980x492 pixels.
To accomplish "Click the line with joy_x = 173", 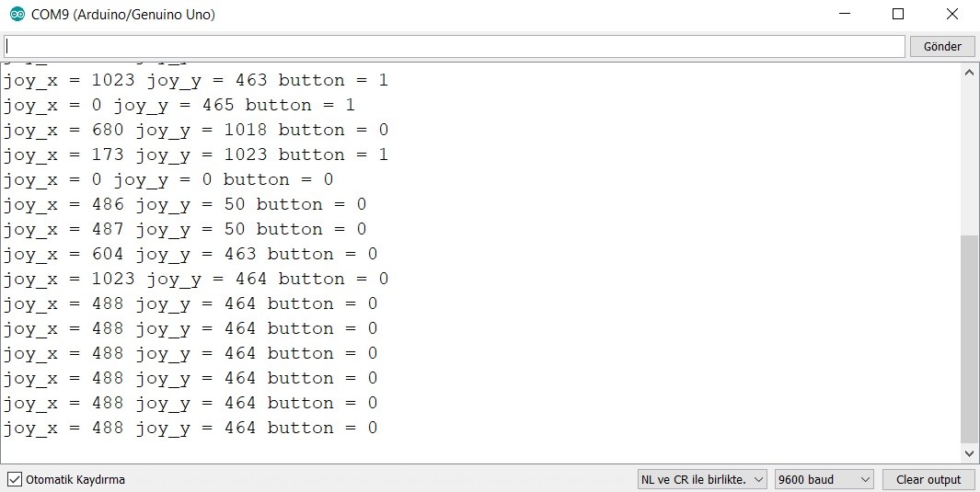I will pyautogui.click(x=195, y=154).
